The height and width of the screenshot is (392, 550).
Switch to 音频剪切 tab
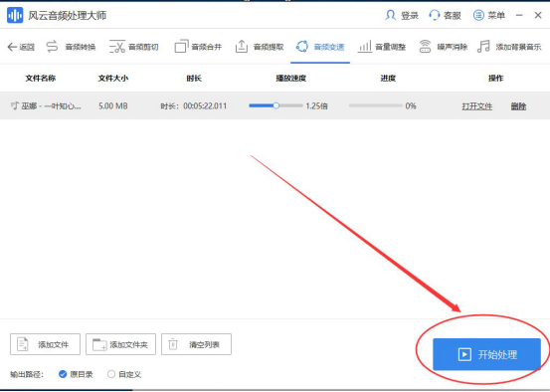coord(143,47)
